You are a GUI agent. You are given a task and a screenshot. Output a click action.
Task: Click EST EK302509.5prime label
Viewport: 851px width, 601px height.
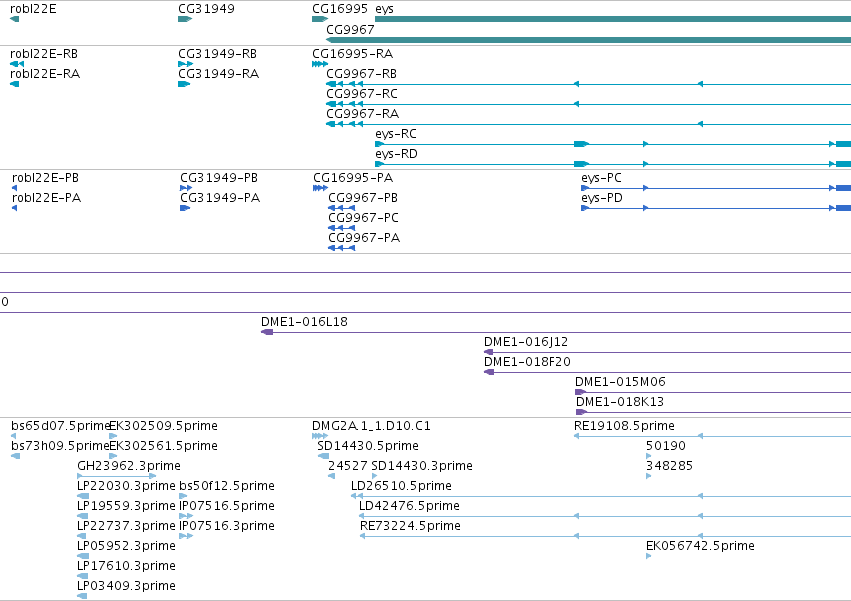tap(163, 426)
